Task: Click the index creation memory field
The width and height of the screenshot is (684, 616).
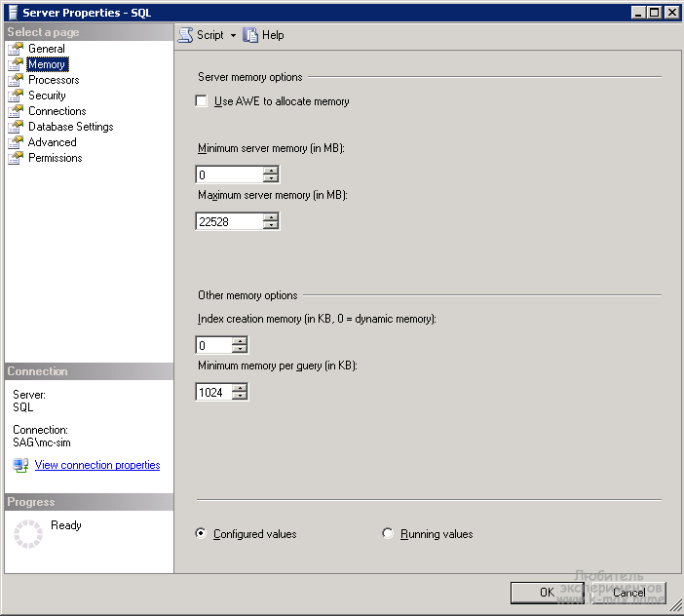Action: click(214, 345)
